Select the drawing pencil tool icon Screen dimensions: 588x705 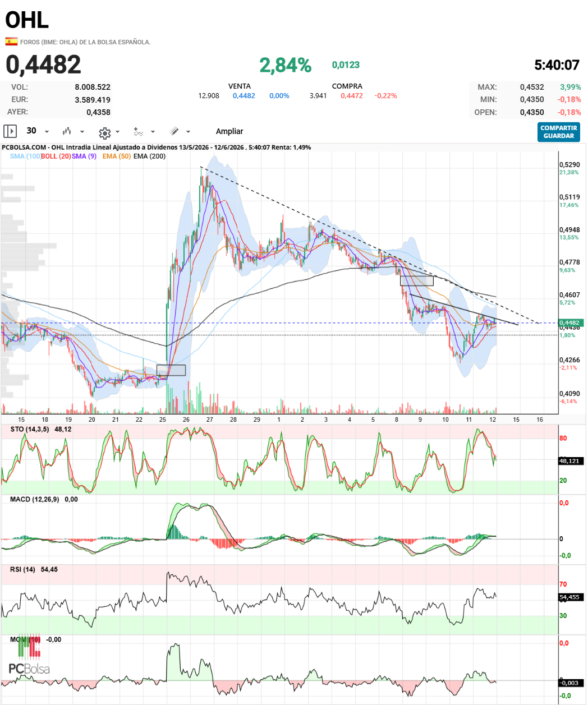(174, 131)
